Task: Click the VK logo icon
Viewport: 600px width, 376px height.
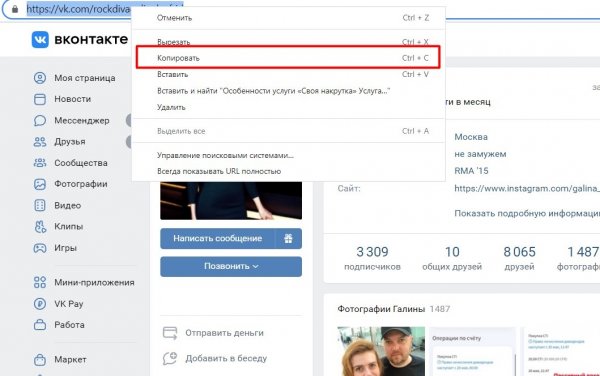Action: (40, 39)
